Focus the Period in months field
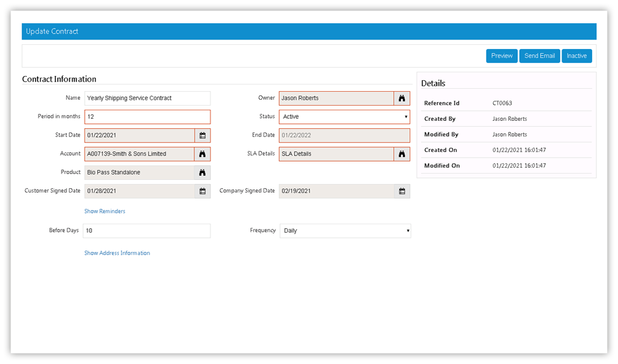The image size is (618, 364). [147, 117]
